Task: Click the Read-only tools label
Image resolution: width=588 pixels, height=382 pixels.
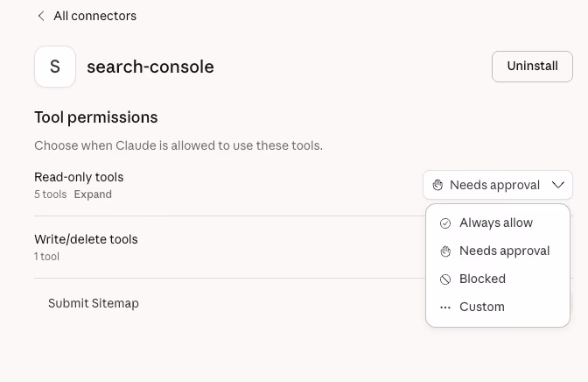Action: click(x=79, y=177)
